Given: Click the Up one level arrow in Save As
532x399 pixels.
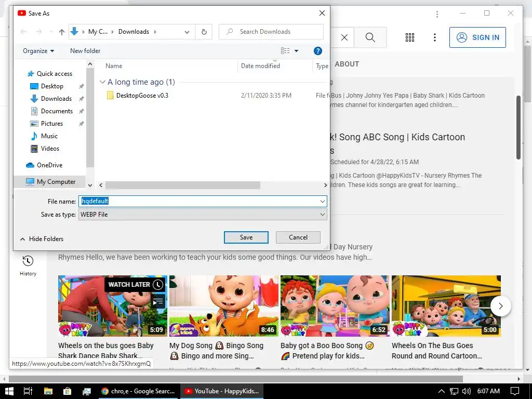Looking at the screenshot, I should [x=61, y=32].
